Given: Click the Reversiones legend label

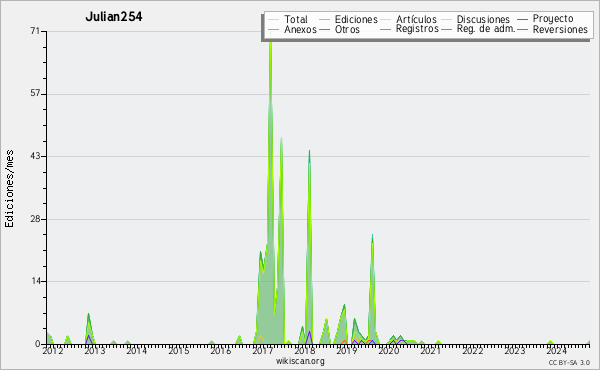Looking at the screenshot, I should (560, 29).
